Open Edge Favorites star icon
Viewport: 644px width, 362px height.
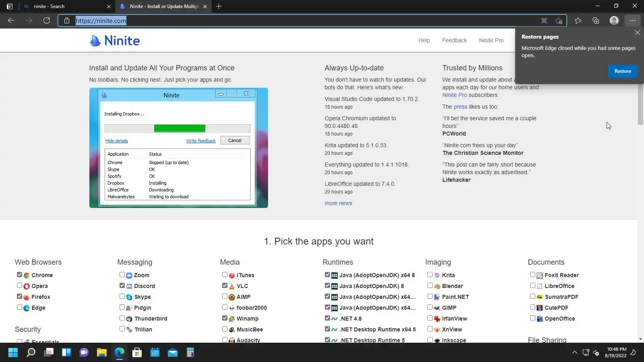(x=578, y=21)
